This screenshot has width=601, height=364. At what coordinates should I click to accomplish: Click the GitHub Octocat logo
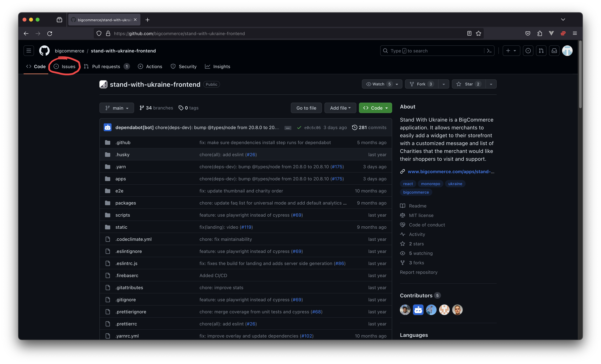pos(44,51)
